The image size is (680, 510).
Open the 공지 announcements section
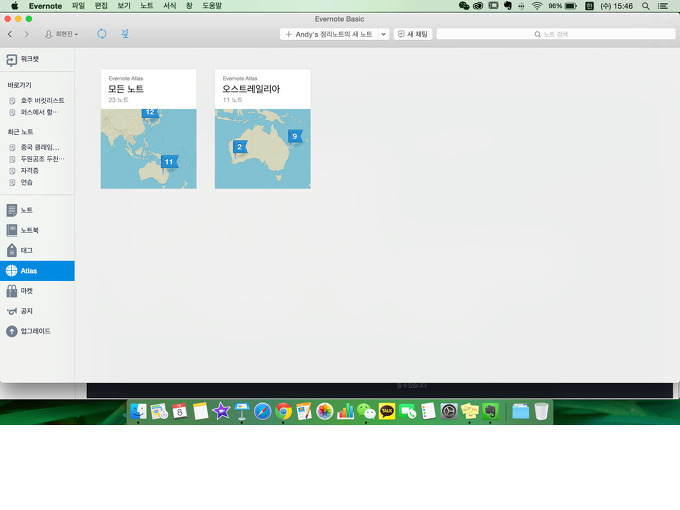click(37, 311)
